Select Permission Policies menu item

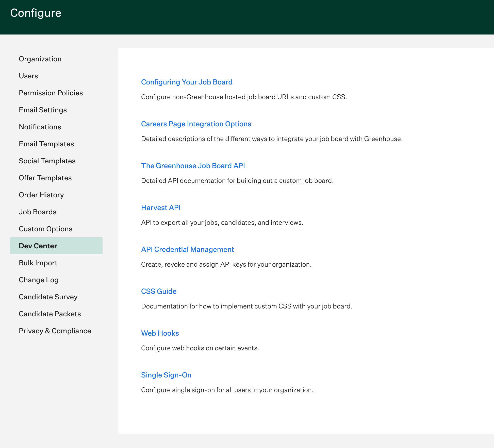click(x=51, y=93)
